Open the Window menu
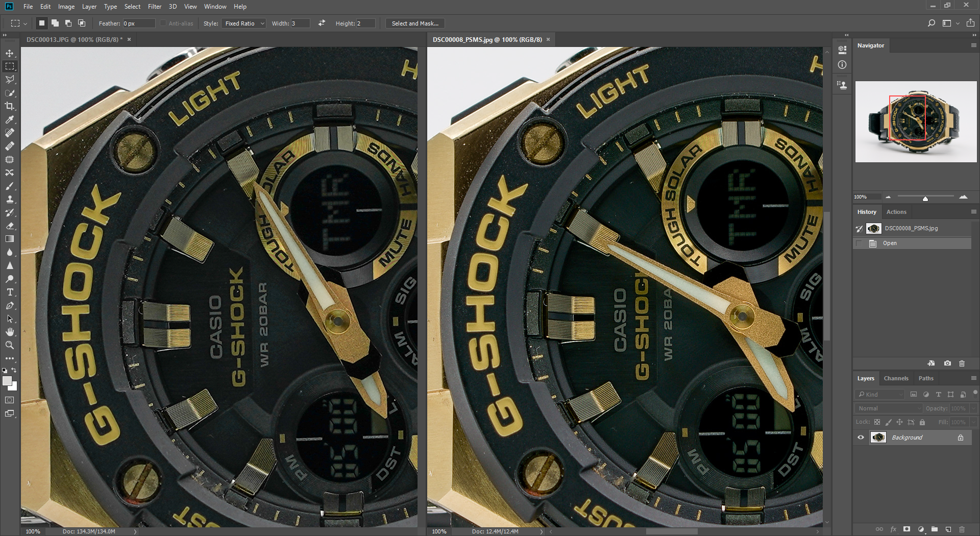Viewport: 980px width, 536px height. tap(215, 7)
